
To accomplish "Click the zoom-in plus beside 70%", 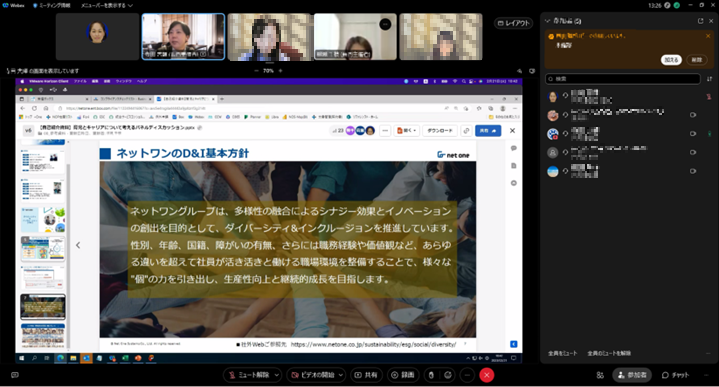I will (281, 71).
